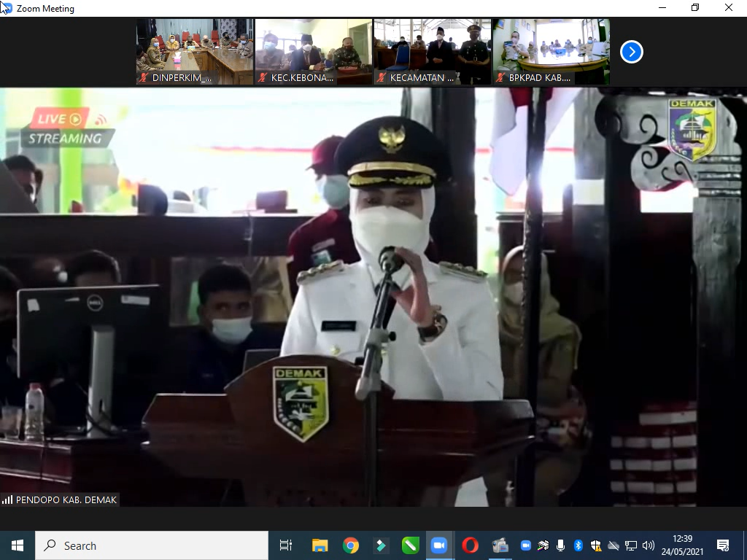Screen dimensions: 747x560
Task: Select the KECAMATAN participant video thumbnail
Action: point(433,52)
